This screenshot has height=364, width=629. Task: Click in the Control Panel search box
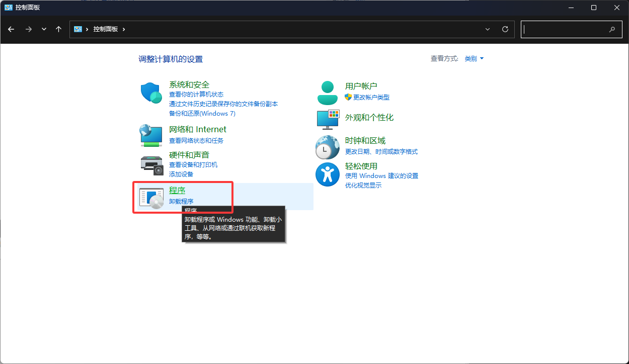pos(564,29)
